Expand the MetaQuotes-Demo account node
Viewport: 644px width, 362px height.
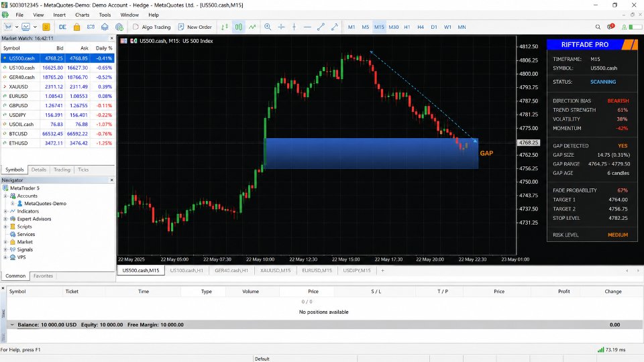[x=12, y=203]
